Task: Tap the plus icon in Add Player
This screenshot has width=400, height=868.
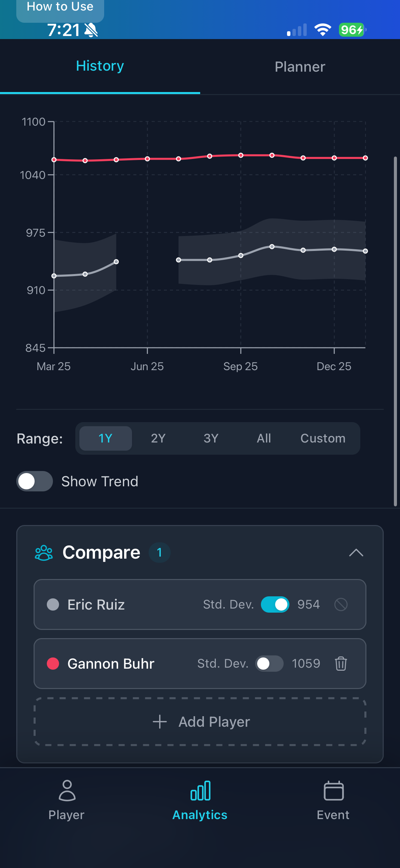Action: click(x=160, y=722)
